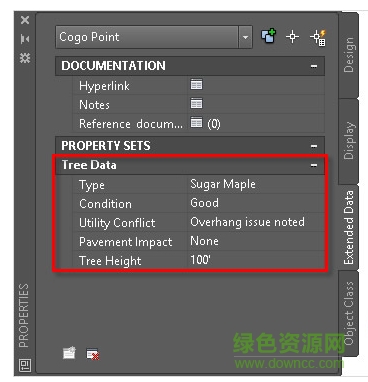
Task: Click the Sugar Maple type value
Action: coord(223,184)
